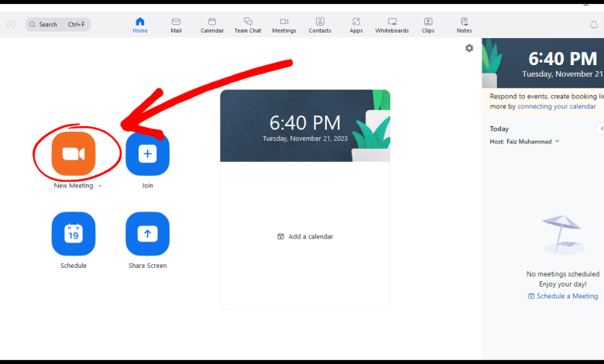Open the Clips tab

(x=428, y=25)
